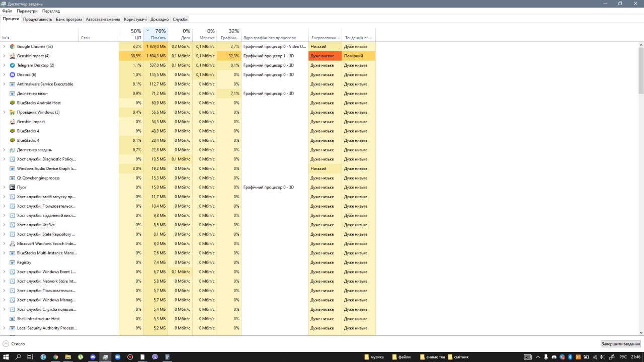This screenshot has width=644, height=362.
Task: Switch to the Автозавантаження tab
Action: (103, 19)
